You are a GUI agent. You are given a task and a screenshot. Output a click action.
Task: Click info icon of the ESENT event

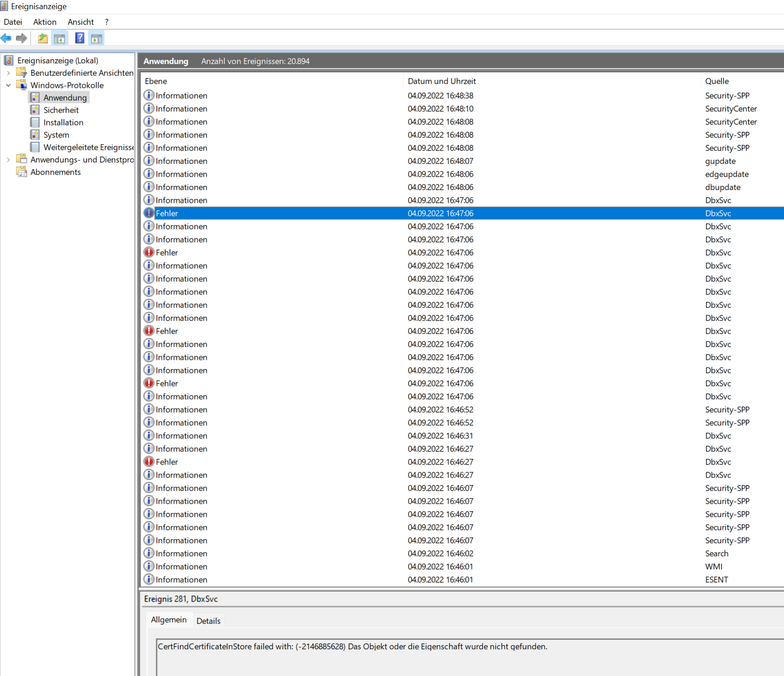[149, 579]
